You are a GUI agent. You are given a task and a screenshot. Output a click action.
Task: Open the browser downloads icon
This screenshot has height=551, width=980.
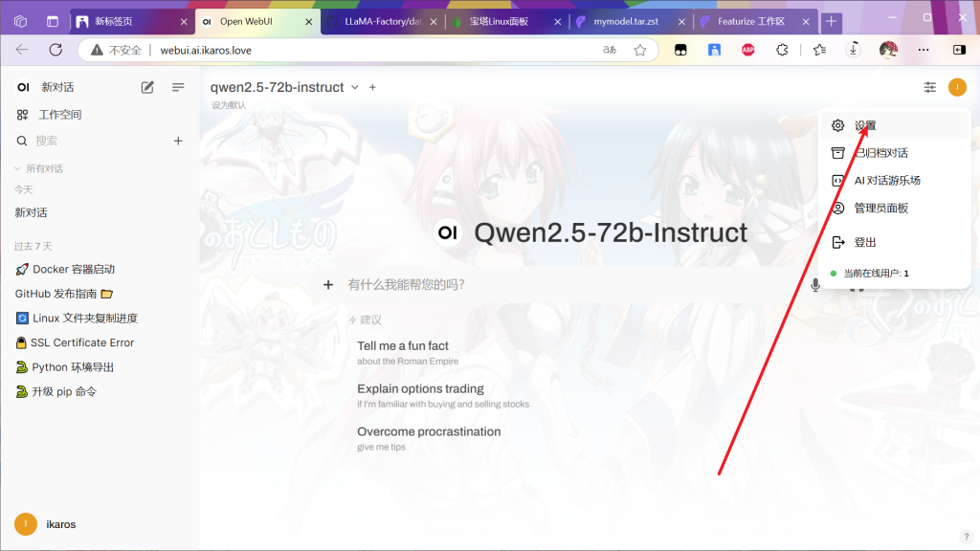click(853, 50)
